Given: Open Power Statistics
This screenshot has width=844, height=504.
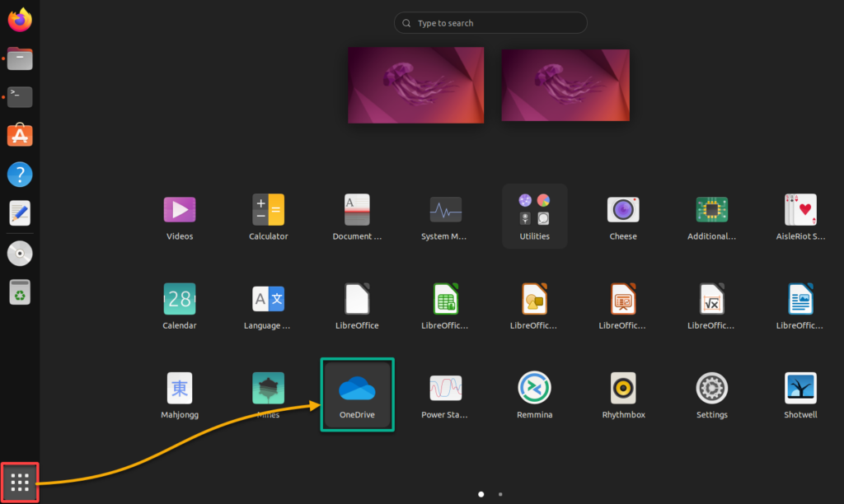Looking at the screenshot, I should [446, 387].
